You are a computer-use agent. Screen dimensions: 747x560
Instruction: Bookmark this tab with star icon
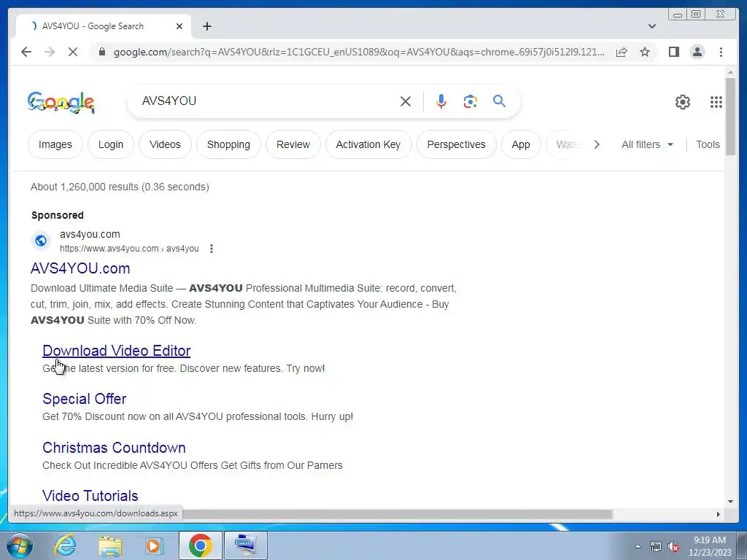[645, 52]
